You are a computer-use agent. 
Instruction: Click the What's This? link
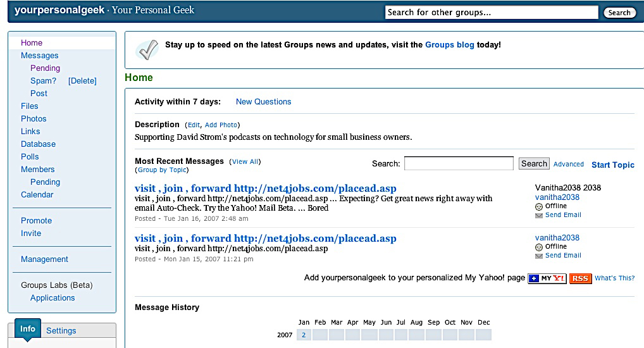point(614,278)
